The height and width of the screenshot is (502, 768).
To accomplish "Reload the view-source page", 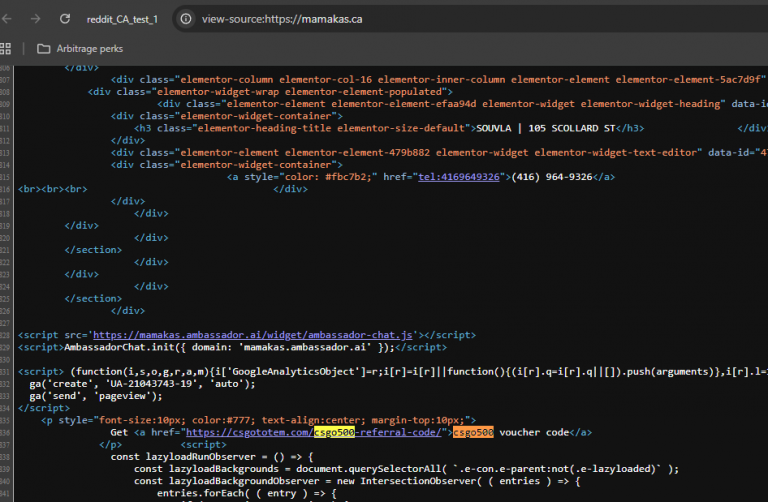I will [x=65, y=19].
